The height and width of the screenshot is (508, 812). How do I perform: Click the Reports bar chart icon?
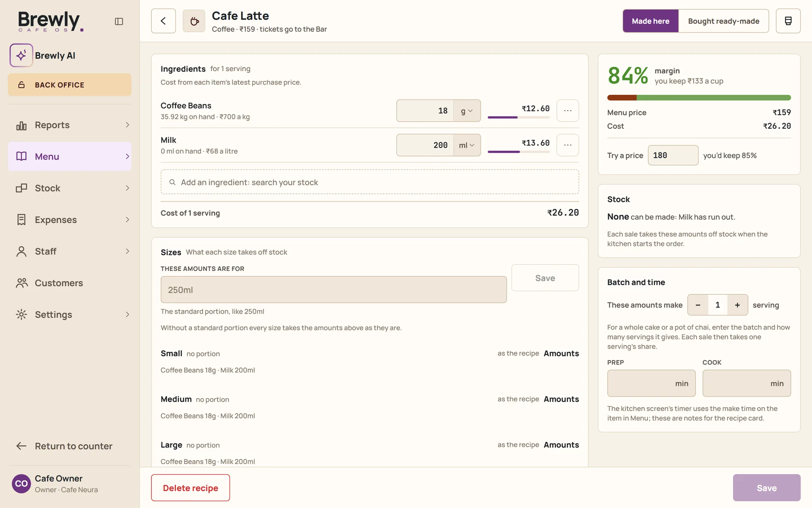click(x=21, y=125)
